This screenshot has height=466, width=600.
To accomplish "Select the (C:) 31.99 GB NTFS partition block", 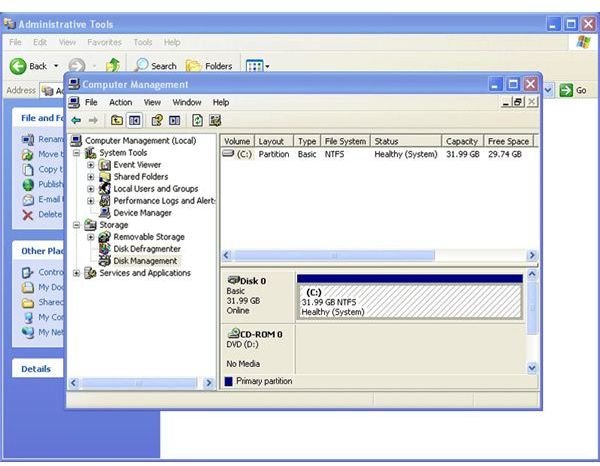I will pyautogui.click(x=409, y=301).
